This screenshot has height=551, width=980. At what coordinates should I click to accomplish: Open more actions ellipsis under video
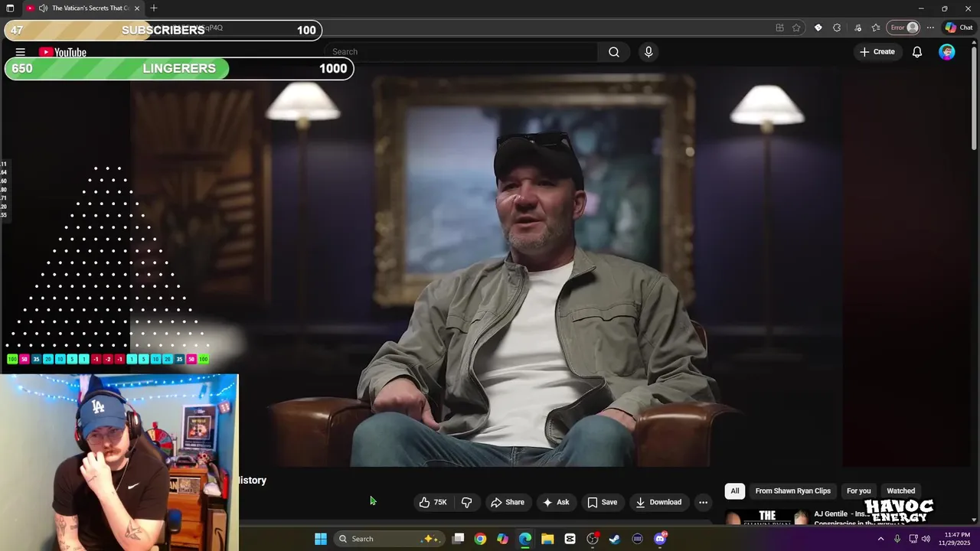click(x=703, y=502)
